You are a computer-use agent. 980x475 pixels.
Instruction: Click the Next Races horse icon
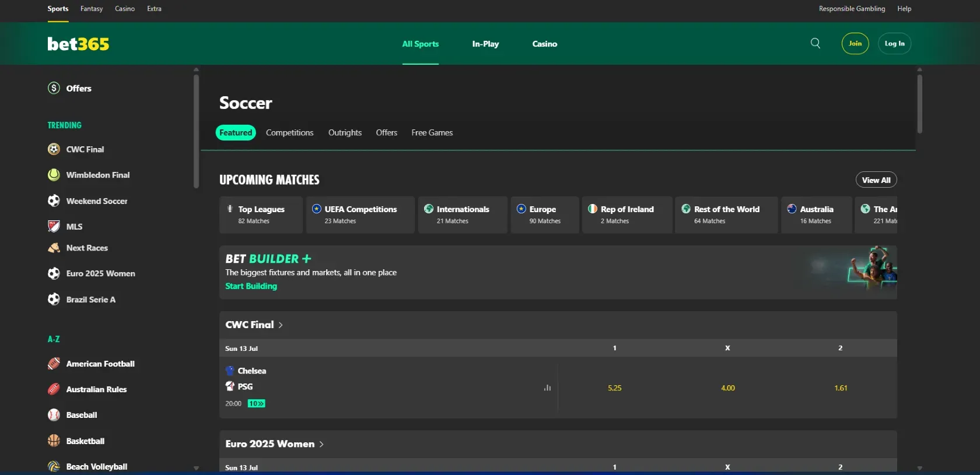(54, 248)
